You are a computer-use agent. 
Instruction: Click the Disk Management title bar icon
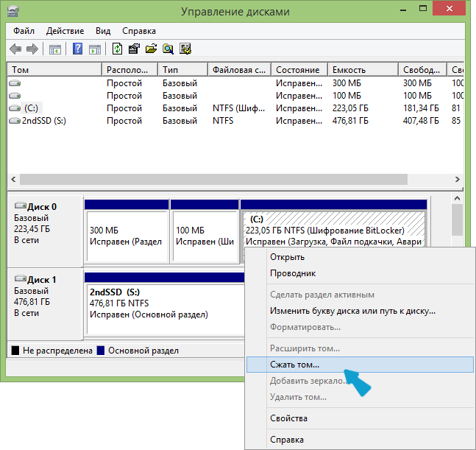[x=13, y=12]
